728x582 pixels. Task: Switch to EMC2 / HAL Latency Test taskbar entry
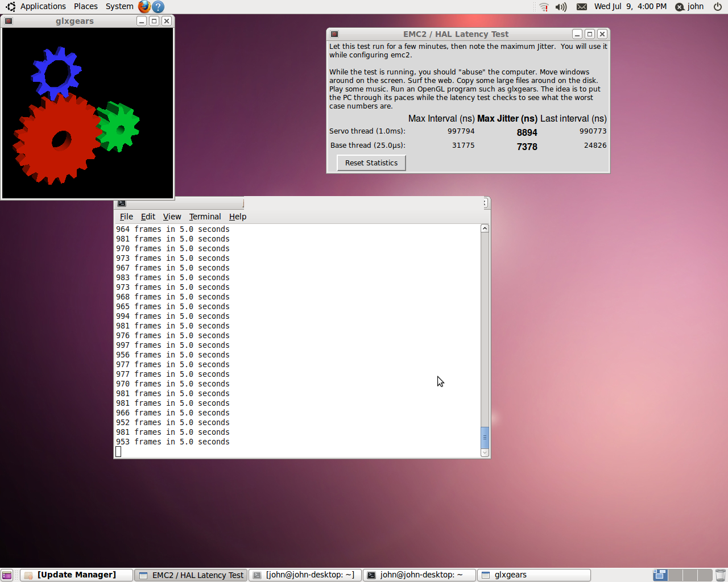[x=191, y=575]
